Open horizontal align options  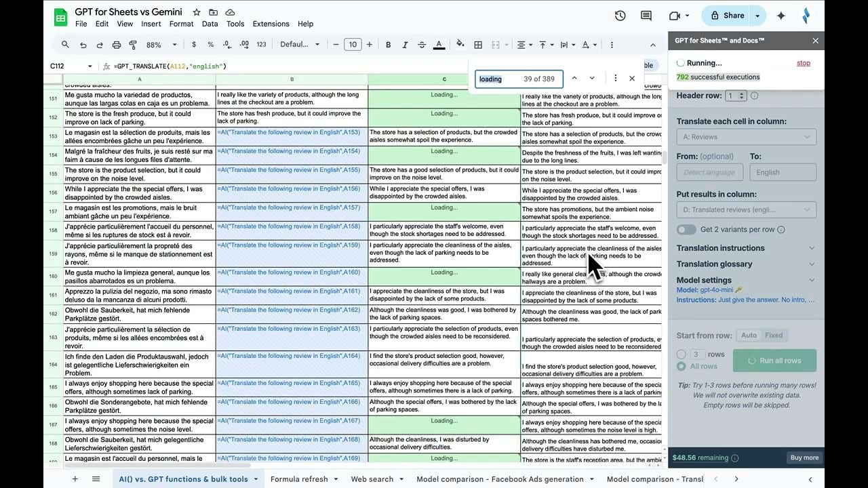coord(524,45)
